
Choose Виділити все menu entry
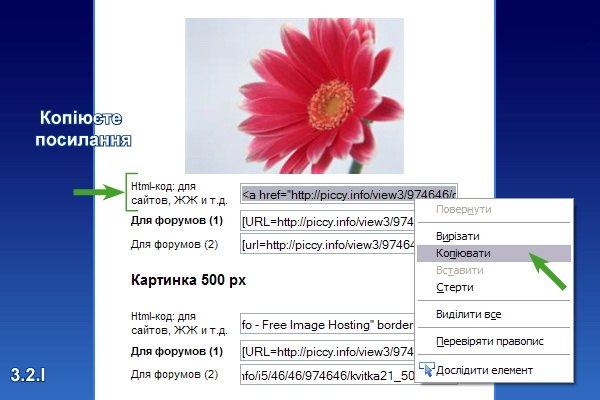468,315
